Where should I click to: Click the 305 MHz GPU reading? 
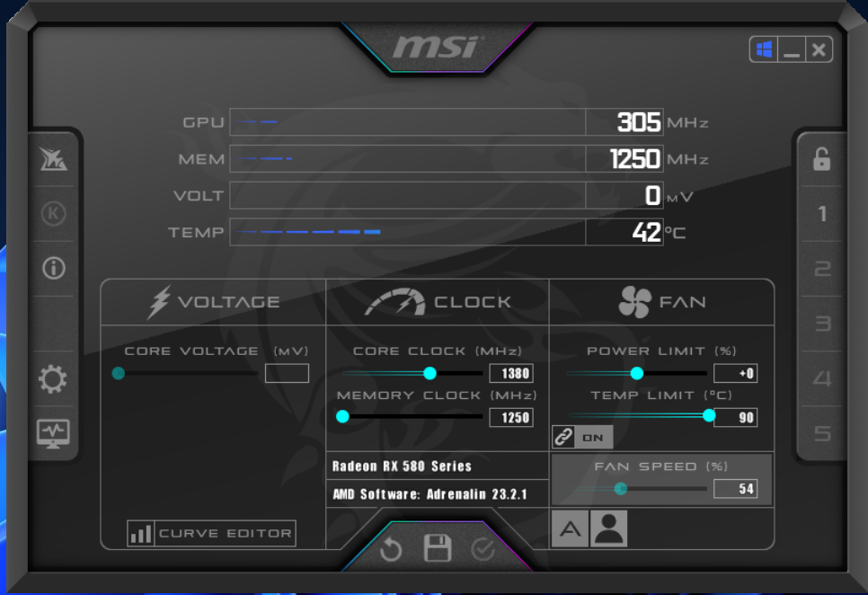[639, 121]
